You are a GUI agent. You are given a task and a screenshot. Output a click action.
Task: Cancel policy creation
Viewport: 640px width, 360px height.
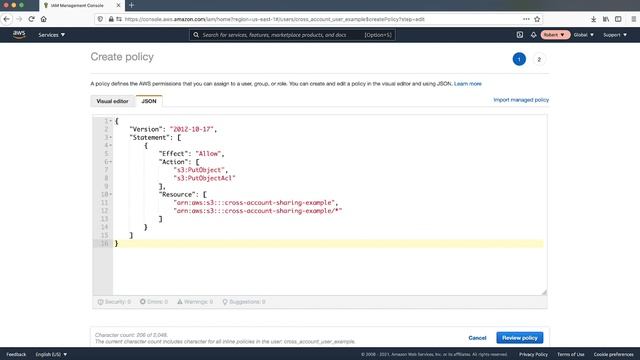coord(477,338)
